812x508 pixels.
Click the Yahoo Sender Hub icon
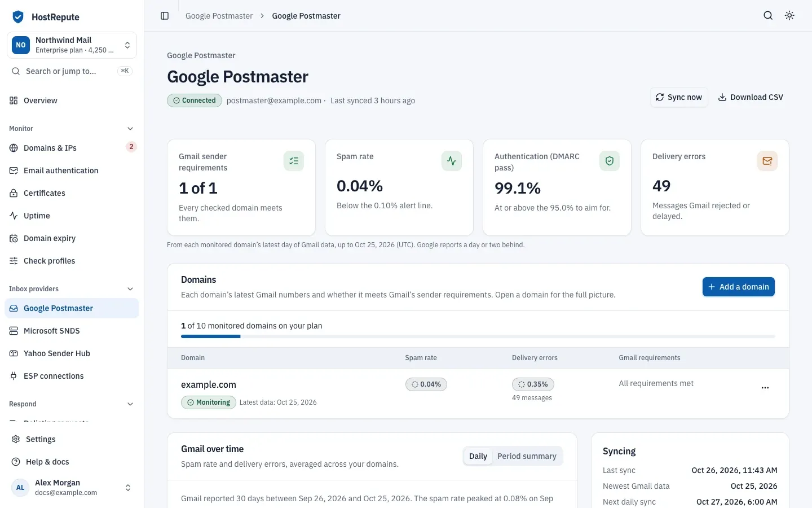[14, 353]
